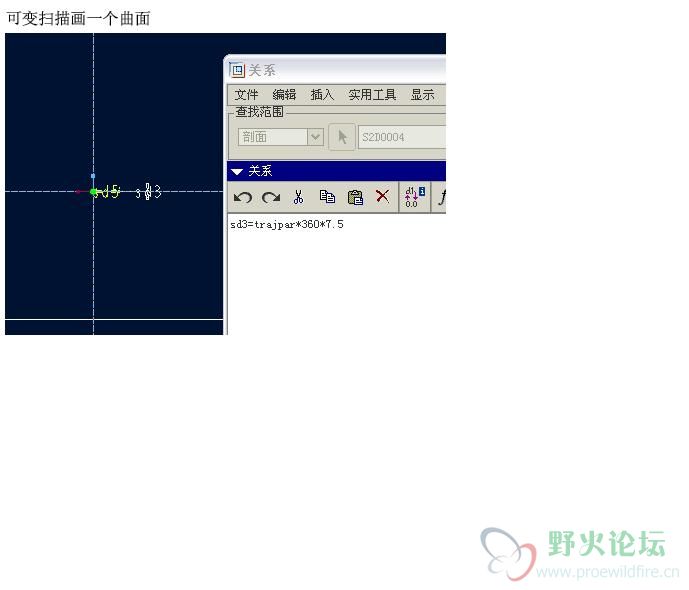
Task: Open the 文件 menu
Action: (x=246, y=94)
